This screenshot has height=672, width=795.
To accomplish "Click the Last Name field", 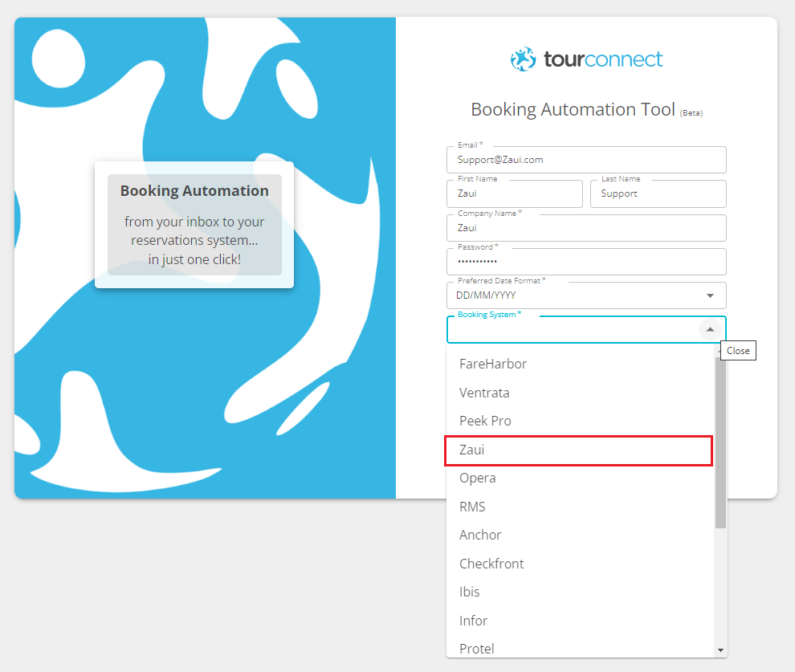I will [x=658, y=193].
